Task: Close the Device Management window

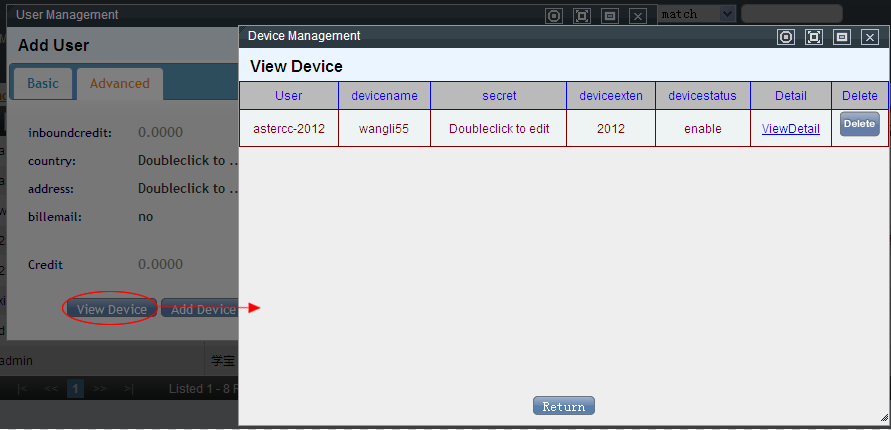Action: 870,37
